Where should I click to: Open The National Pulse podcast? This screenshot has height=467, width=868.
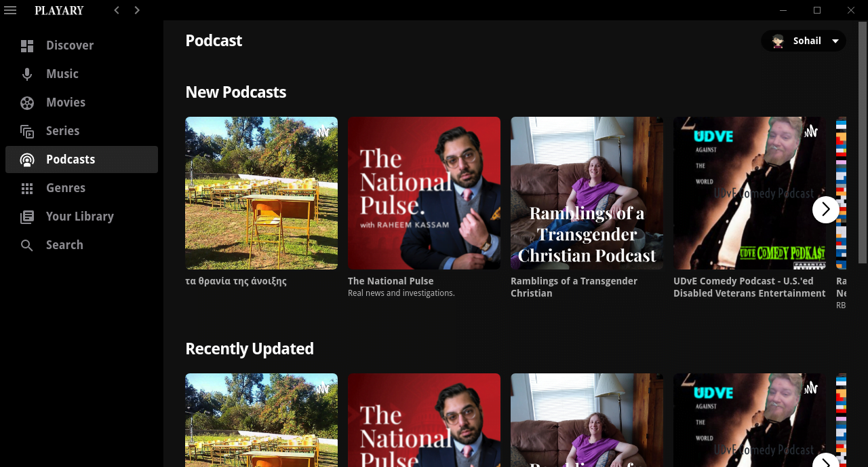tap(424, 193)
